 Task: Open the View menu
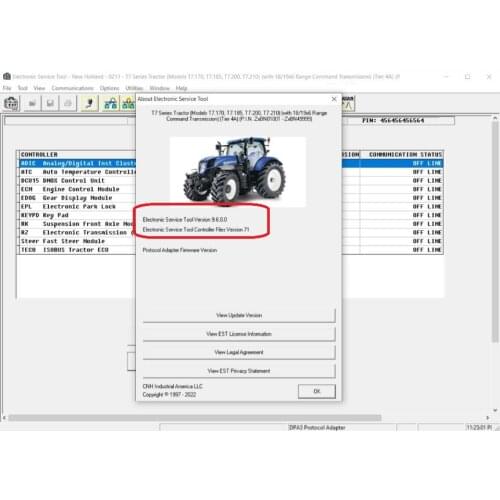tap(39, 88)
